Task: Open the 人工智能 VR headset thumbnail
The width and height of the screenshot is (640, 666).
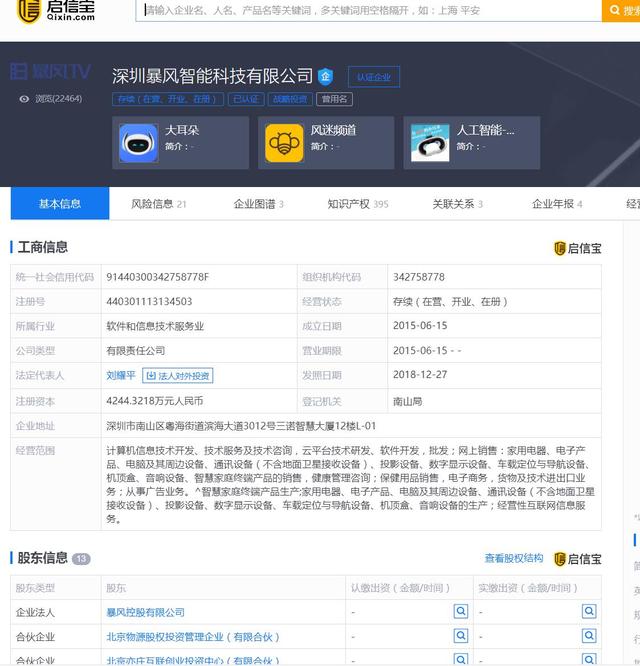Action: 430,143
